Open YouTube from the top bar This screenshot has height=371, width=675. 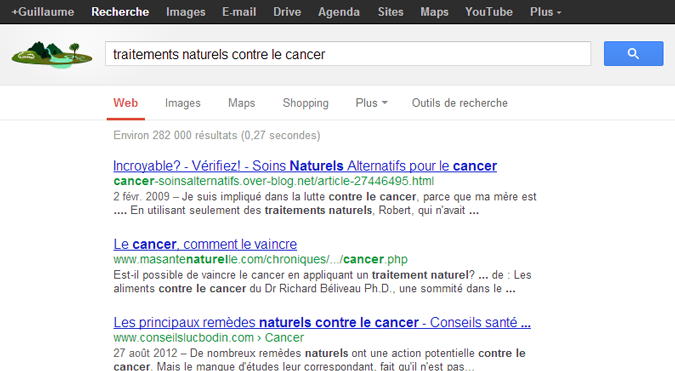(489, 12)
